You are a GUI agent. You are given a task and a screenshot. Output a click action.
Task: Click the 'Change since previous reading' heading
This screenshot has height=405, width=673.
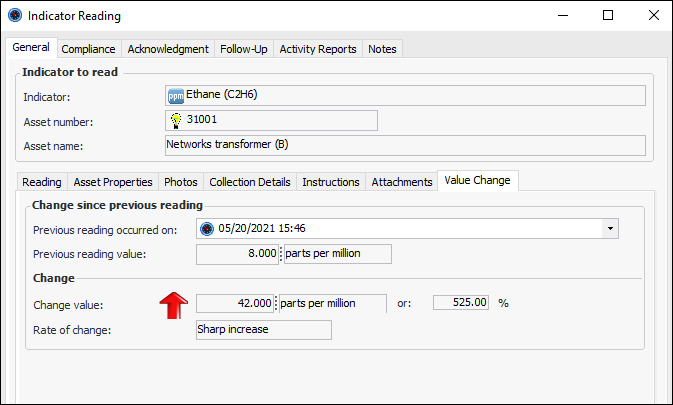click(x=117, y=205)
